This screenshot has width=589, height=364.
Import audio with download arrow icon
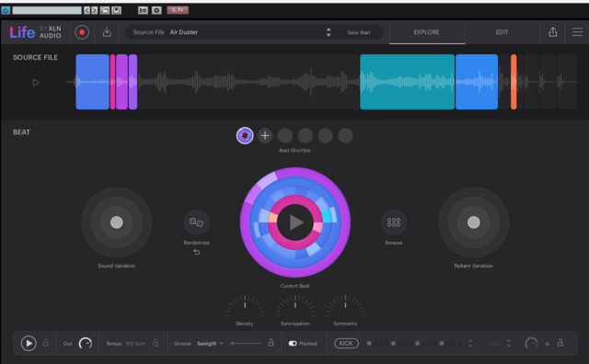click(107, 32)
